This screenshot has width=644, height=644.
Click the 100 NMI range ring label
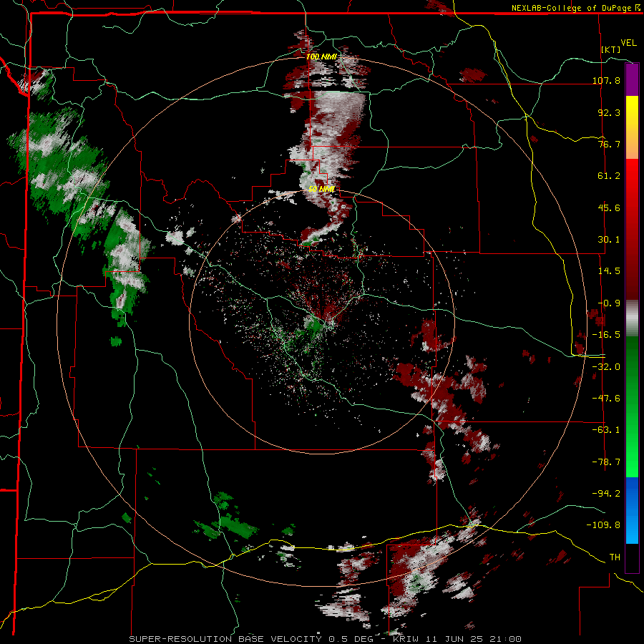[321, 57]
